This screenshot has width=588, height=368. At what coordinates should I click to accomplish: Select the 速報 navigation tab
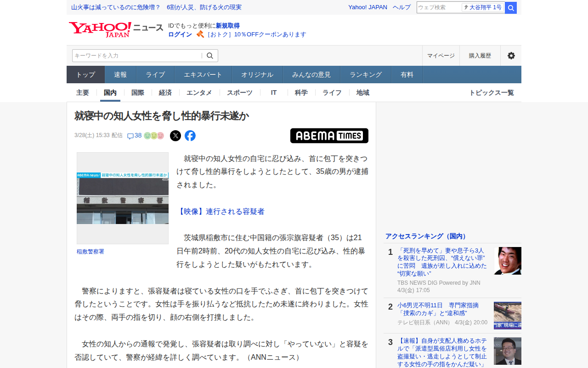120,75
